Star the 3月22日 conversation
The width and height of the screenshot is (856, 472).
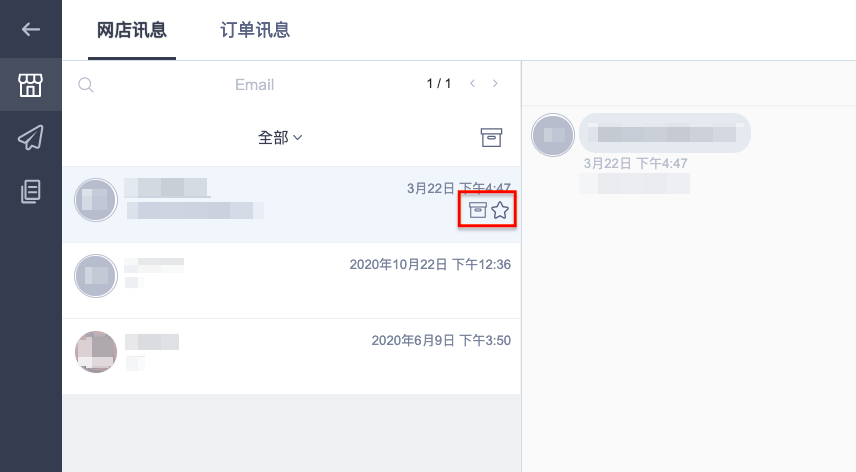coord(500,210)
